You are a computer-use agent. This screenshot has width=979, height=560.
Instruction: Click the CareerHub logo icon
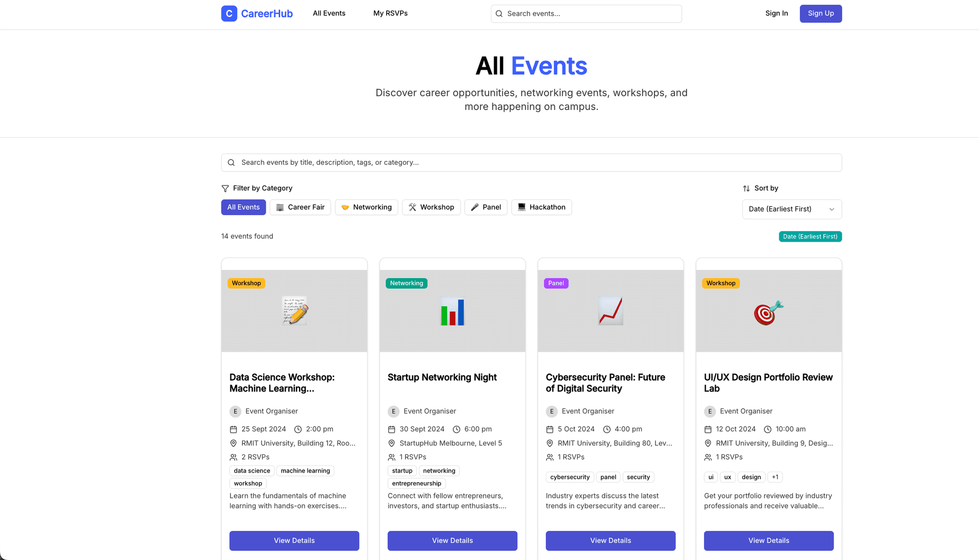(x=229, y=13)
